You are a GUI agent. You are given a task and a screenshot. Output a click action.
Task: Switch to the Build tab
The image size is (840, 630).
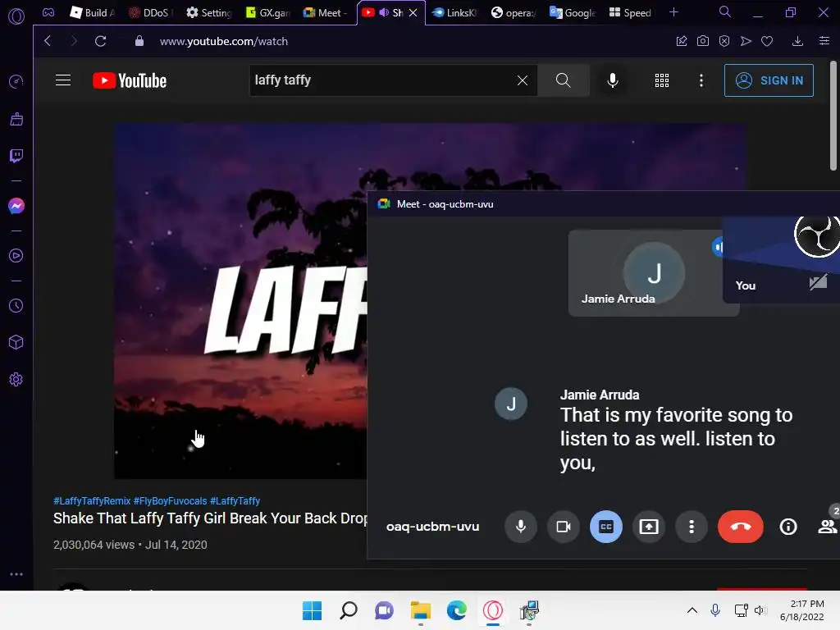[93, 12]
